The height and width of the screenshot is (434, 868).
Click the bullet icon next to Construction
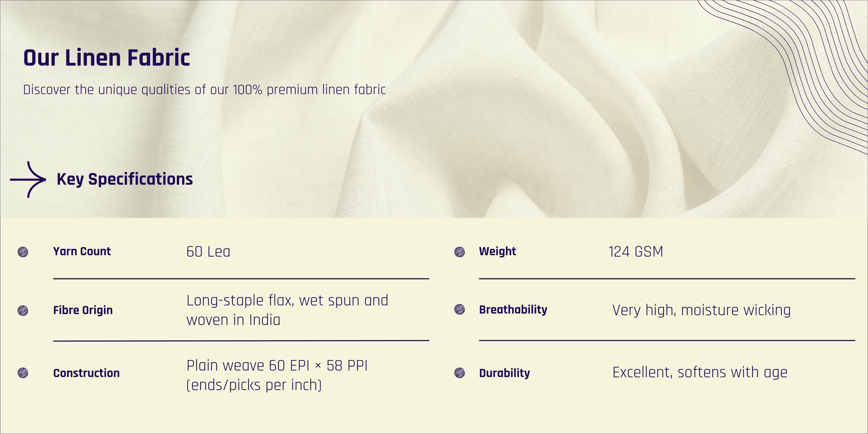(x=23, y=373)
